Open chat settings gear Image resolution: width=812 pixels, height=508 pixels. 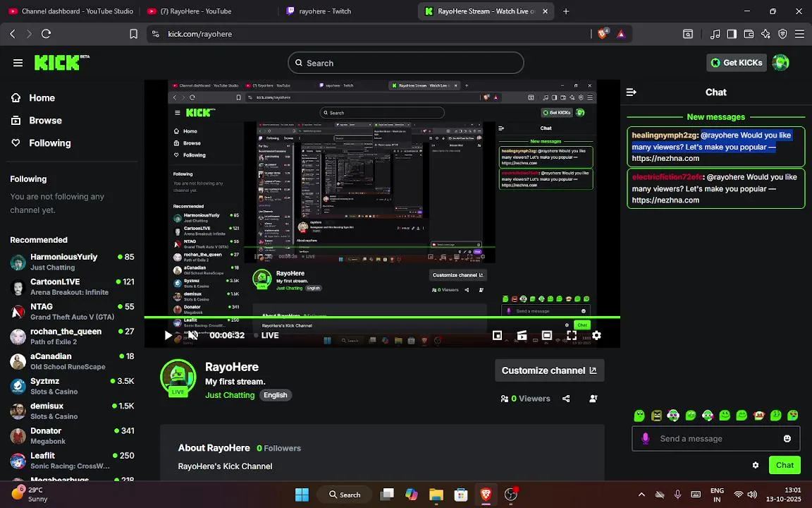(x=756, y=465)
